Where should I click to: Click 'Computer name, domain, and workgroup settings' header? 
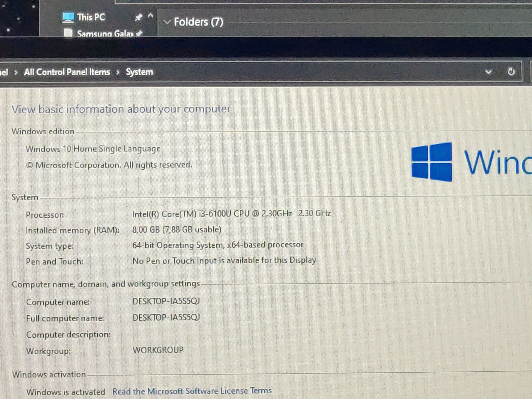pos(106,284)
